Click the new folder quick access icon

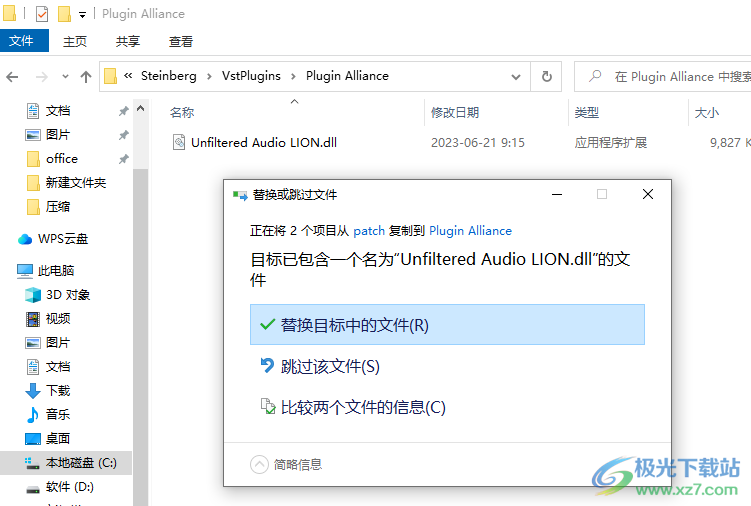64,14
